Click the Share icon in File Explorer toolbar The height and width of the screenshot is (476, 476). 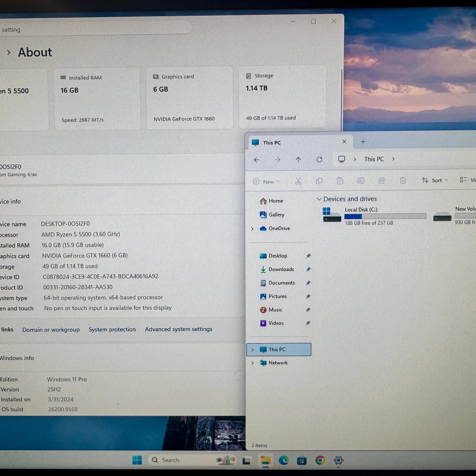382,181
